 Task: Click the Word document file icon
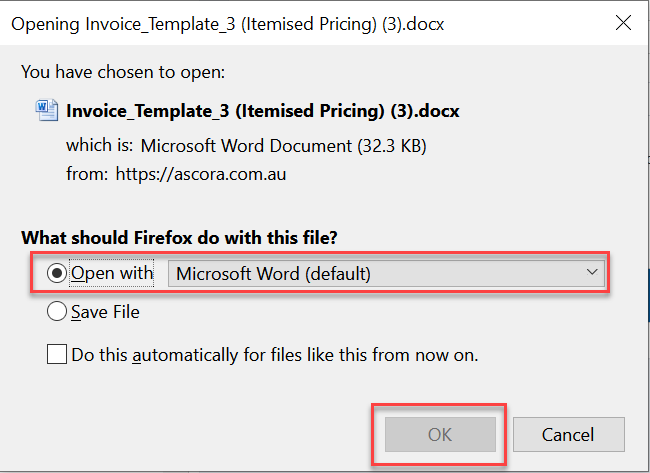pos(47,111)
